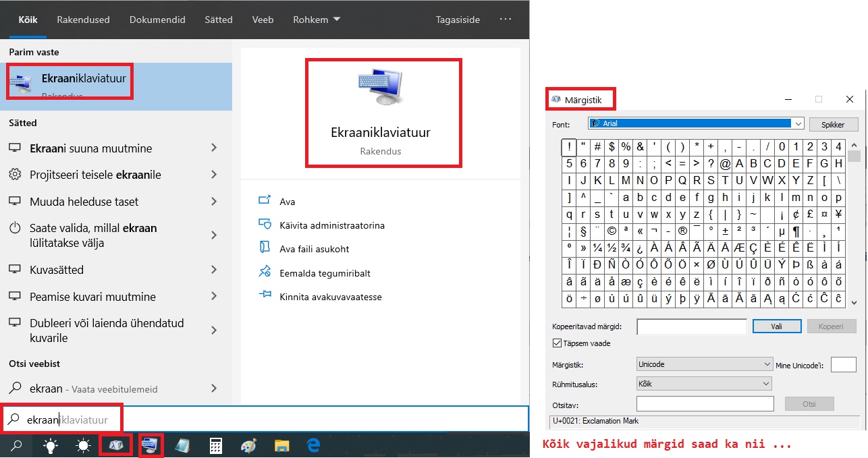868x458 pixels.
Task: Open Character Map from the taskbar
Action: pos(115,445)
